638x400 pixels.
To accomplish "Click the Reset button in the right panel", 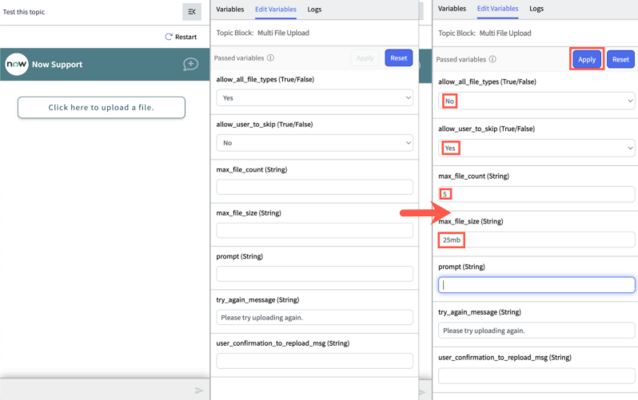I will pyautogui.click(x=621, y=59).
